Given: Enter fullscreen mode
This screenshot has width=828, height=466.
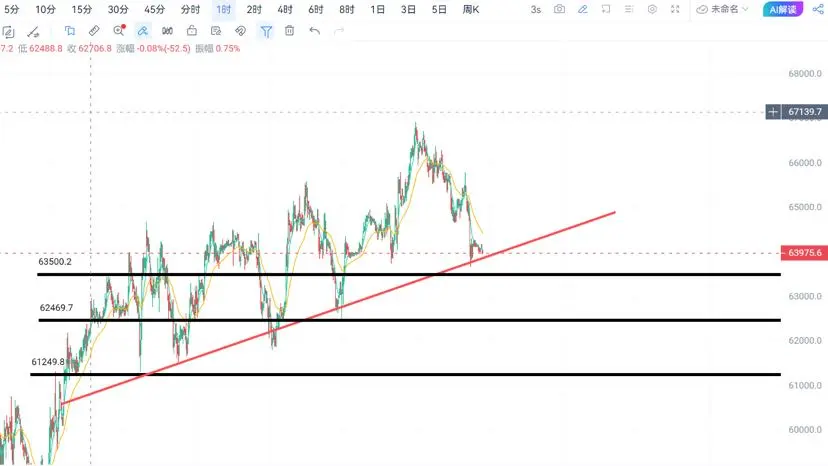Looking at the screenshot, I should tap(675, 9).
